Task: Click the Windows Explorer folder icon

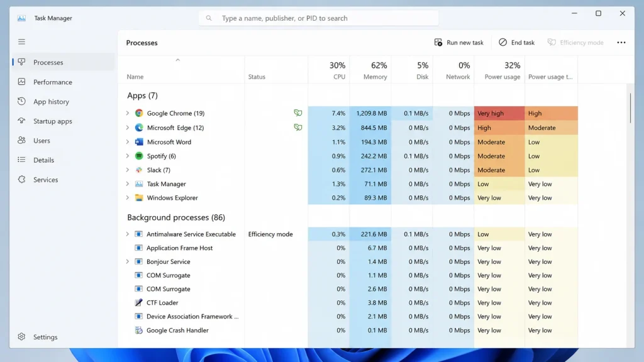Action: coord(139,197)
